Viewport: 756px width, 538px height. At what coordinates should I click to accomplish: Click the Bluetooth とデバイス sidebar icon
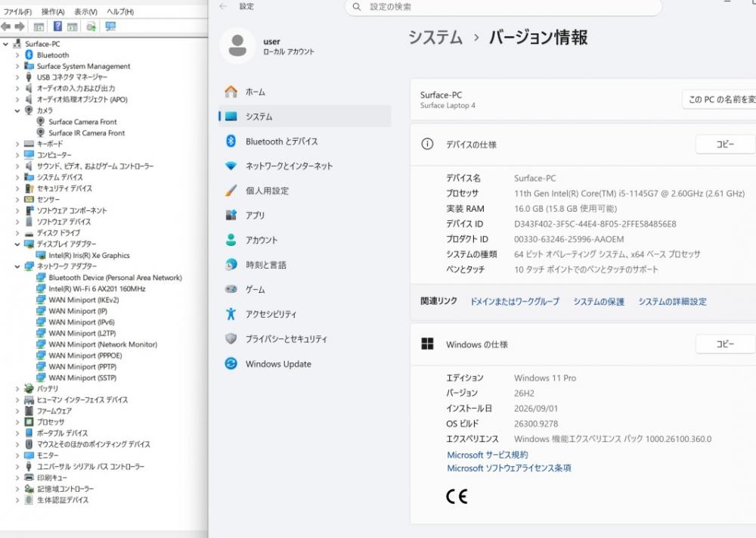pos(231,141)
